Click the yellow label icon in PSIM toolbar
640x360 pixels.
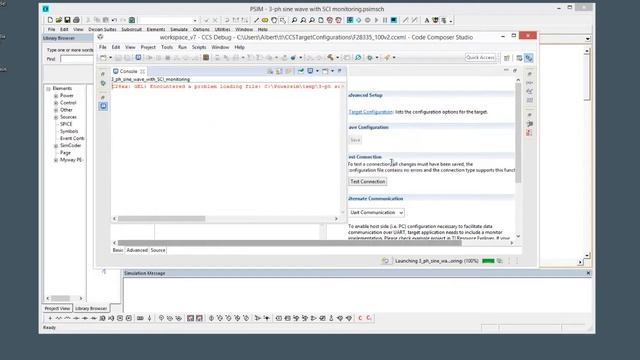point(265,20)
